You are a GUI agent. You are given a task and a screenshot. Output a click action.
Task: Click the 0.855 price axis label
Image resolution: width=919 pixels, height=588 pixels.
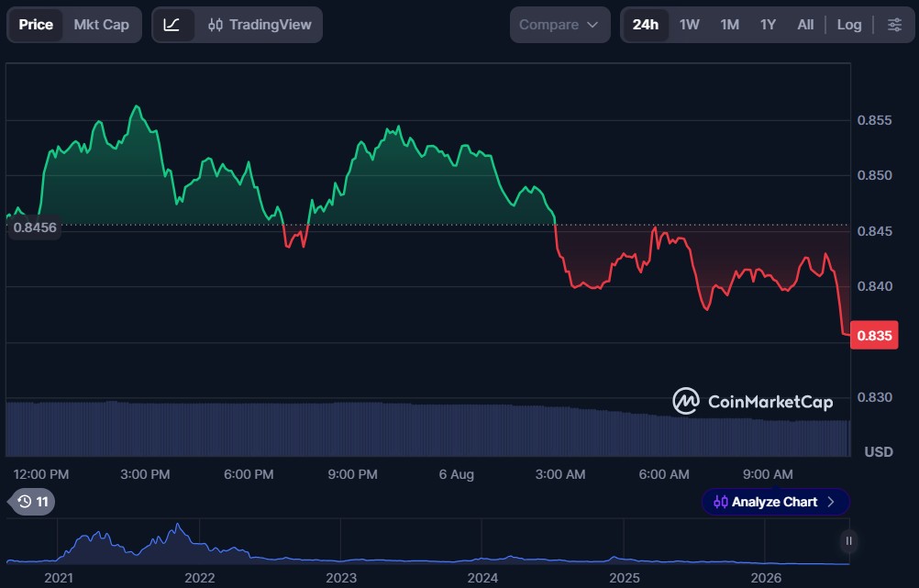[x=874, y=120]
